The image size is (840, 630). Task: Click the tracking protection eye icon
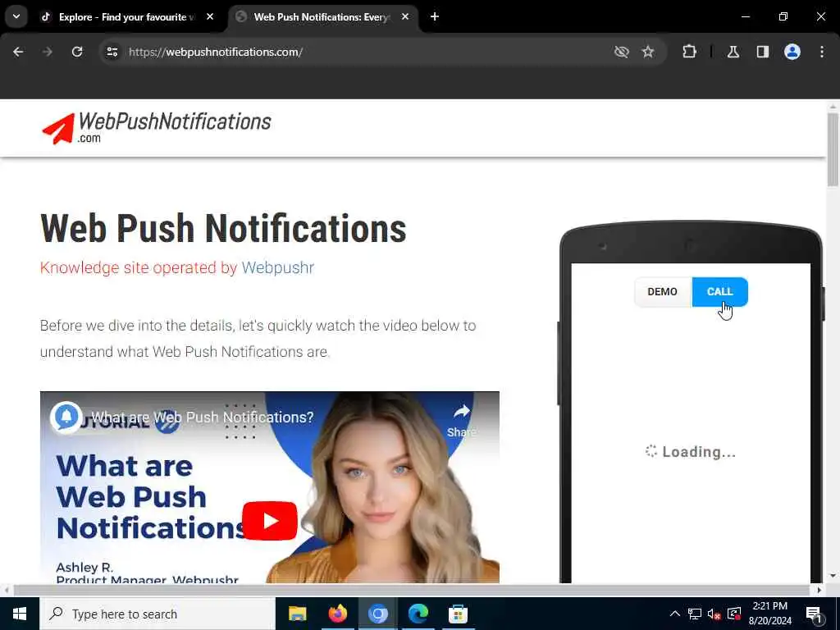(x=622, y=52)
